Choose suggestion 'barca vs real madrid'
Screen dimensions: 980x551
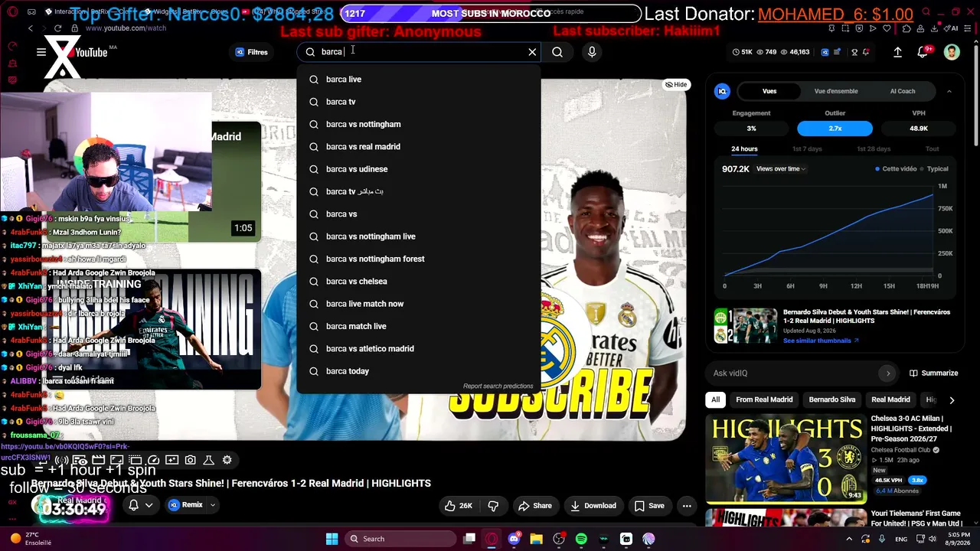coord(419,147)
